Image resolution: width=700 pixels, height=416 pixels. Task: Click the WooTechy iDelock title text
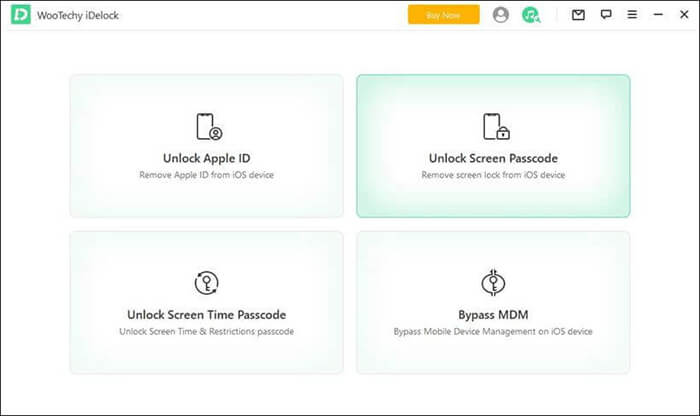[78, 15]
